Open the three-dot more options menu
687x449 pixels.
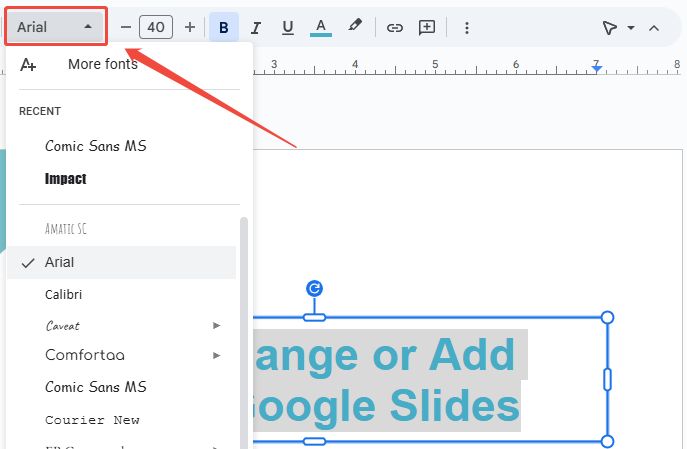point(467,28)
